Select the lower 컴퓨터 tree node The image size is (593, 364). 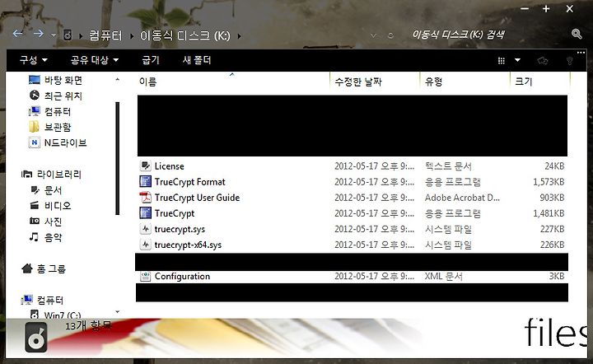coord(50,300)
